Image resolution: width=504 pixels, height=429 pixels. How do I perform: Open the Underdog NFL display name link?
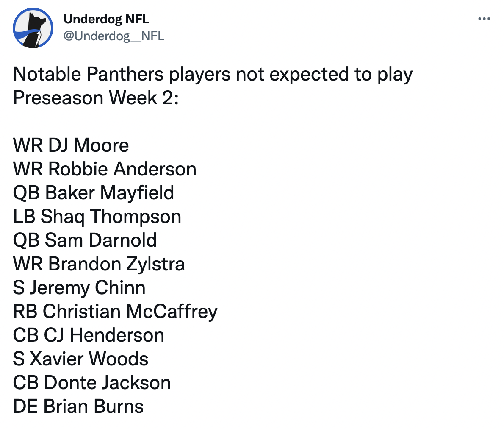tap(106, 19)
